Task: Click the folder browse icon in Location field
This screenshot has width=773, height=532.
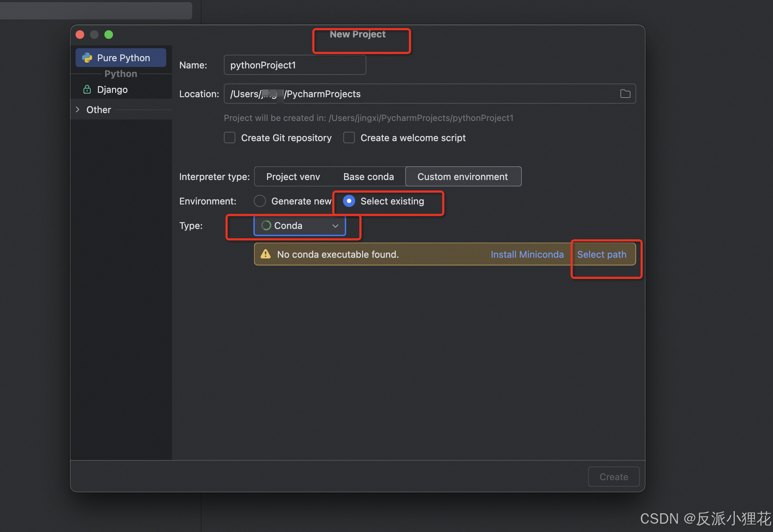Action: (x=625, y=94)
